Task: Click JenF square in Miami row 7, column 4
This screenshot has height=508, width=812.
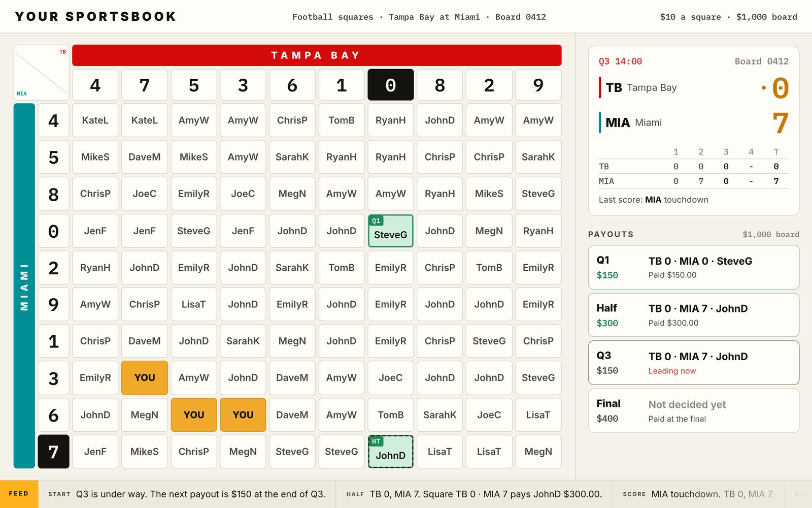Action: tap(95, 452)
